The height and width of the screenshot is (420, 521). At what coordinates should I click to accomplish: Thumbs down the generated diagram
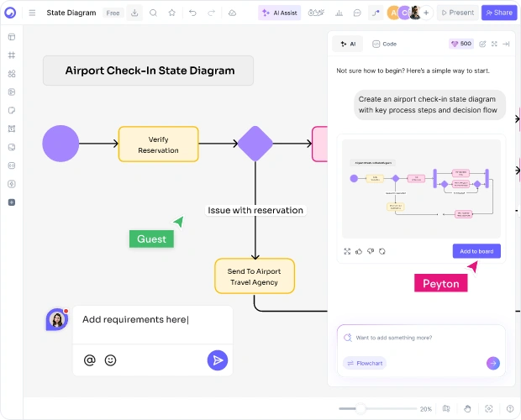371,251
